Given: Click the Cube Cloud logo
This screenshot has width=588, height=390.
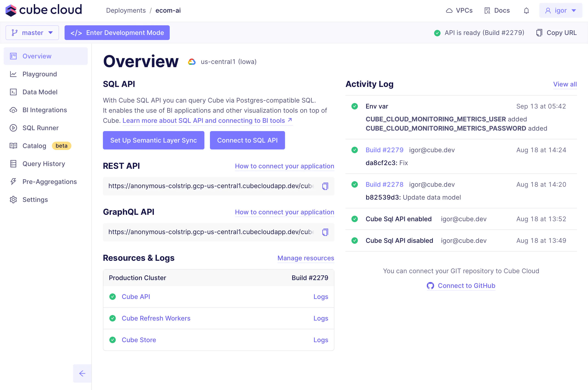Looking at the screenshot, I should (44, 10).
